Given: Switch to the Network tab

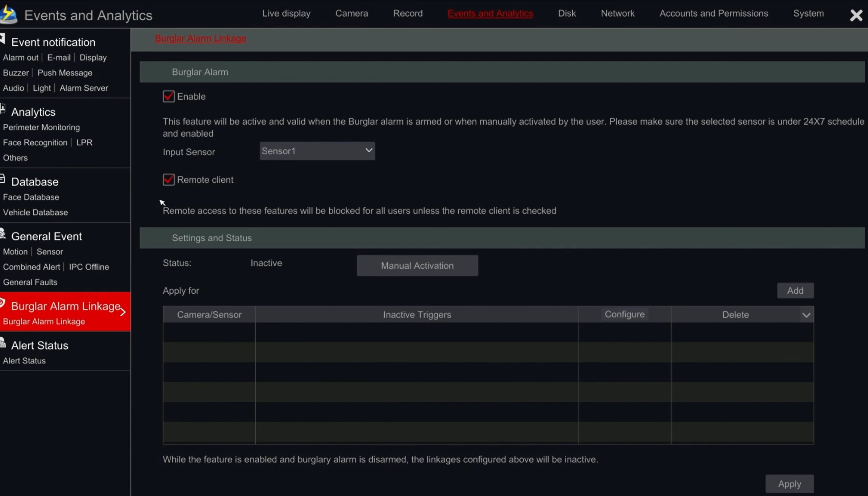Looking at the screenshot, I should coord(617,13).
